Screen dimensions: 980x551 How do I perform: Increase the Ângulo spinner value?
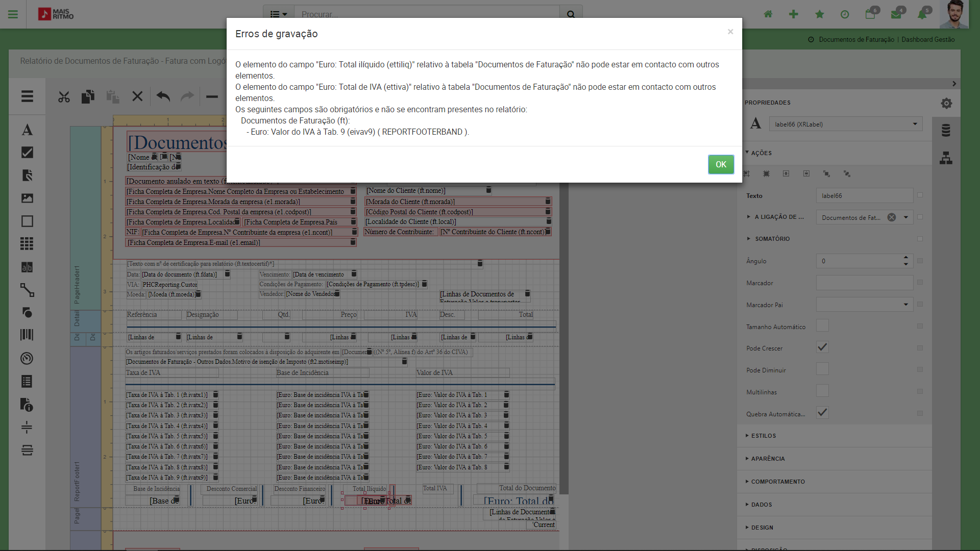pos(905,258)
